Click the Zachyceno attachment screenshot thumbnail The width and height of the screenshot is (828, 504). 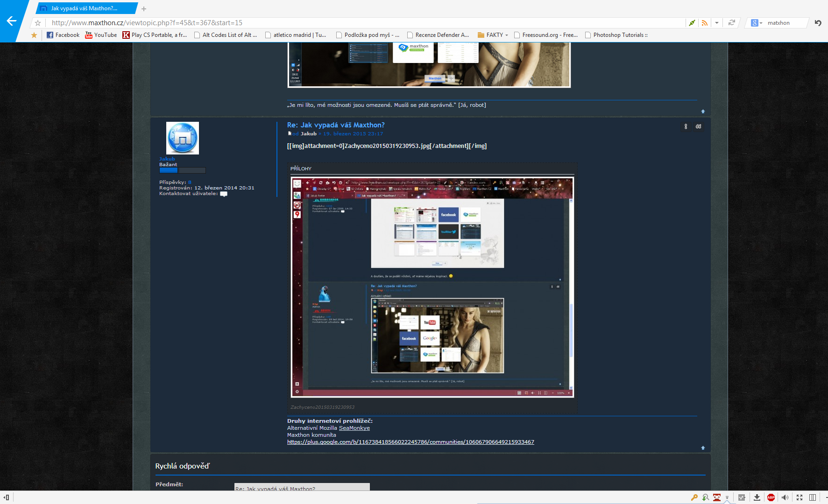[432, 287]
